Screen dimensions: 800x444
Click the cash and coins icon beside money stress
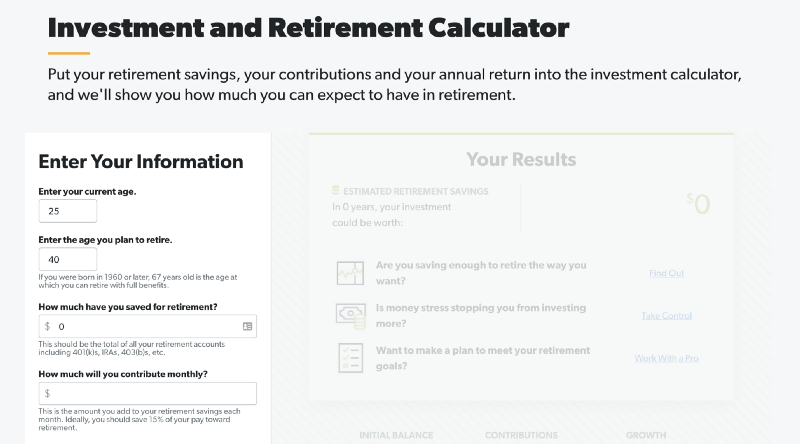click(351, 316)
